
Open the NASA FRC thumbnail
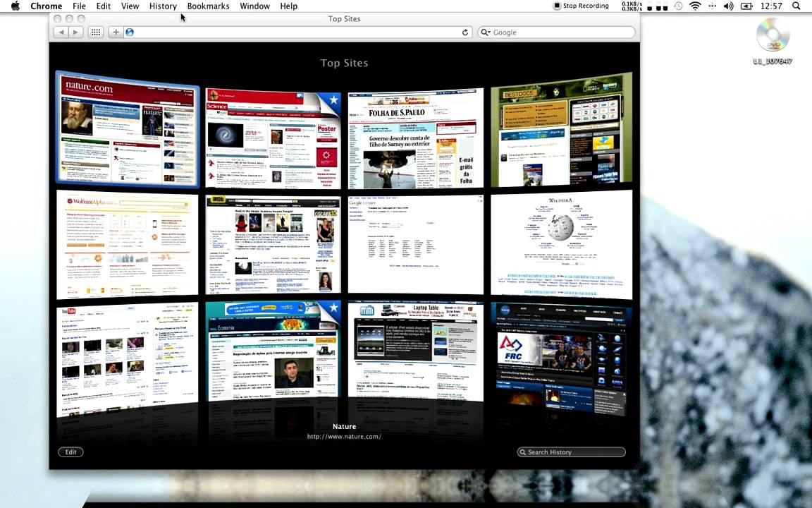[561, 358]
